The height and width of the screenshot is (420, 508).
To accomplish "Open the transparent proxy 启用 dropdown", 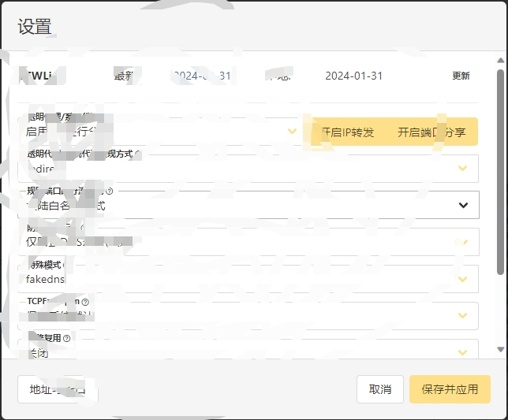I will pos(158,132).
